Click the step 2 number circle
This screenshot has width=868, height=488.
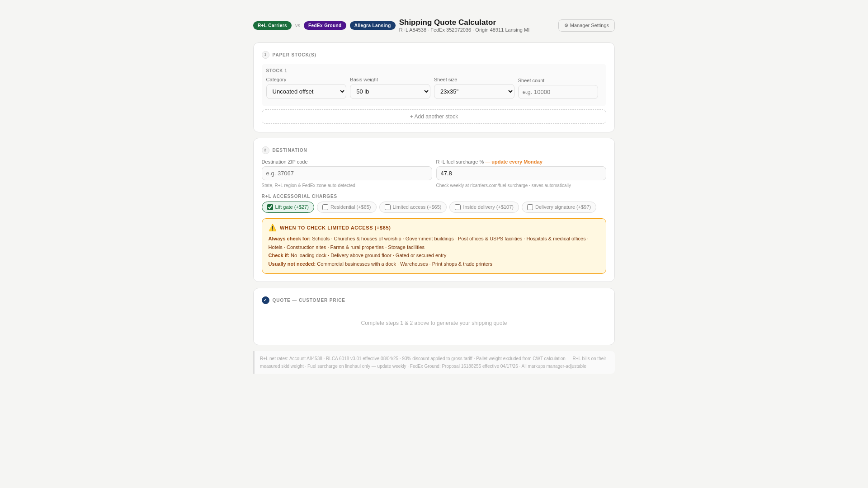tap(265, 150)
